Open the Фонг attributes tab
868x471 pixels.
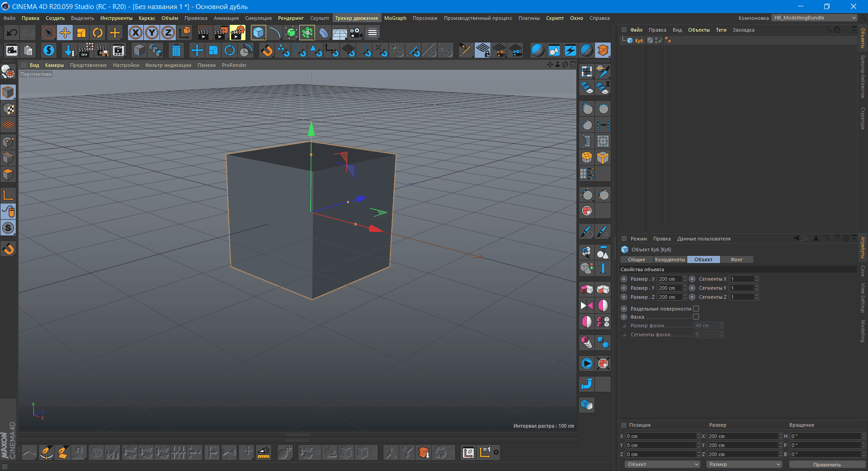[736, 259]
